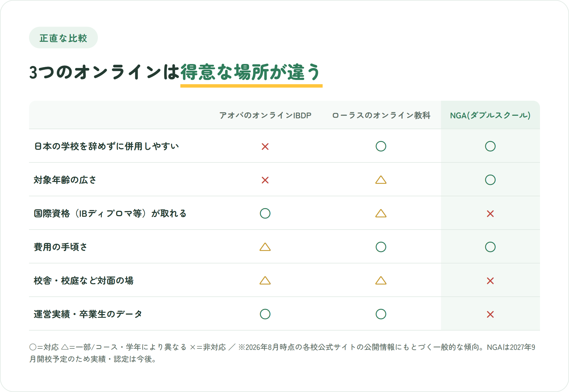Click the cross icon for アオバ in 日本の学校を辞めずに row
This screenshot has height=392, width=569.
265,147
